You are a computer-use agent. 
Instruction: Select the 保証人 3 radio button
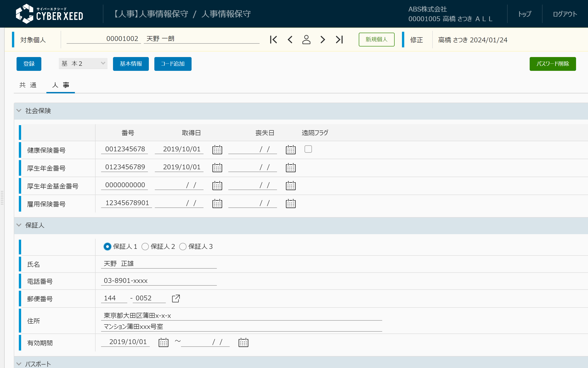(x=183, y=247)
